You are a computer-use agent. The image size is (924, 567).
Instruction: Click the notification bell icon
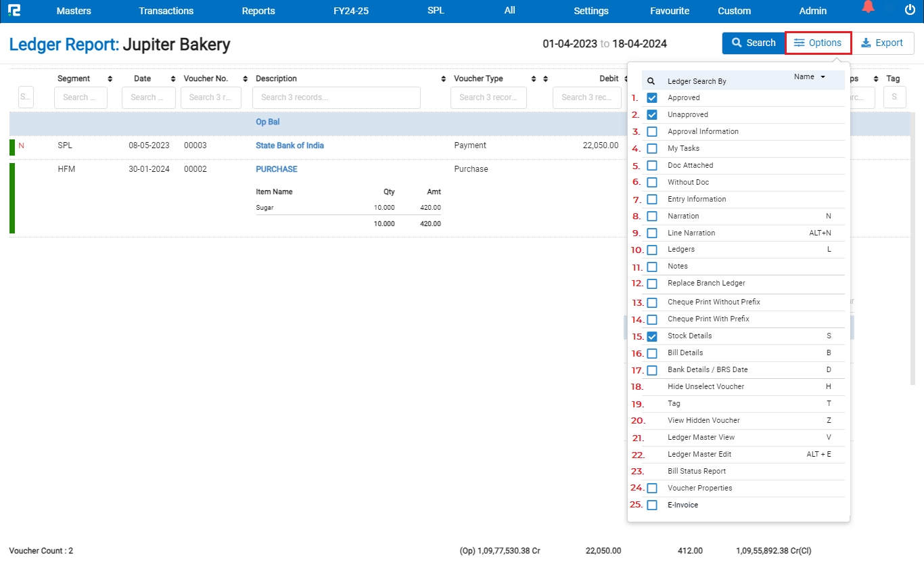(868, 8)
